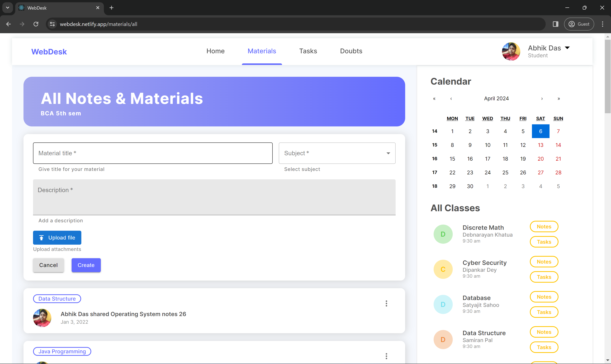Open a new browser tab with the plus icon
Viewport: 611px width, 364px height.
[112, 8]
